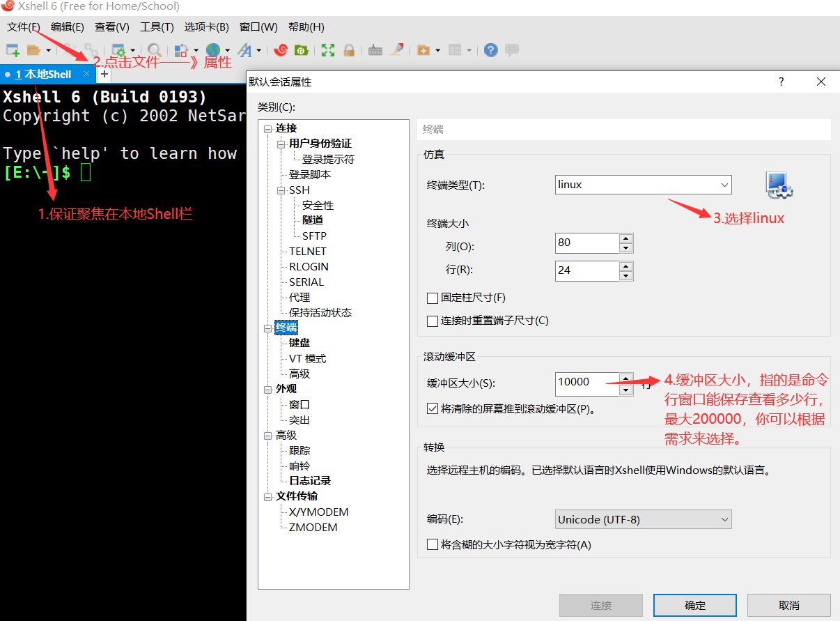Increase 列(O) value with up arrow
Viewport: 840px width, 621px height.
pyautogui.click(x=625, y=238)
